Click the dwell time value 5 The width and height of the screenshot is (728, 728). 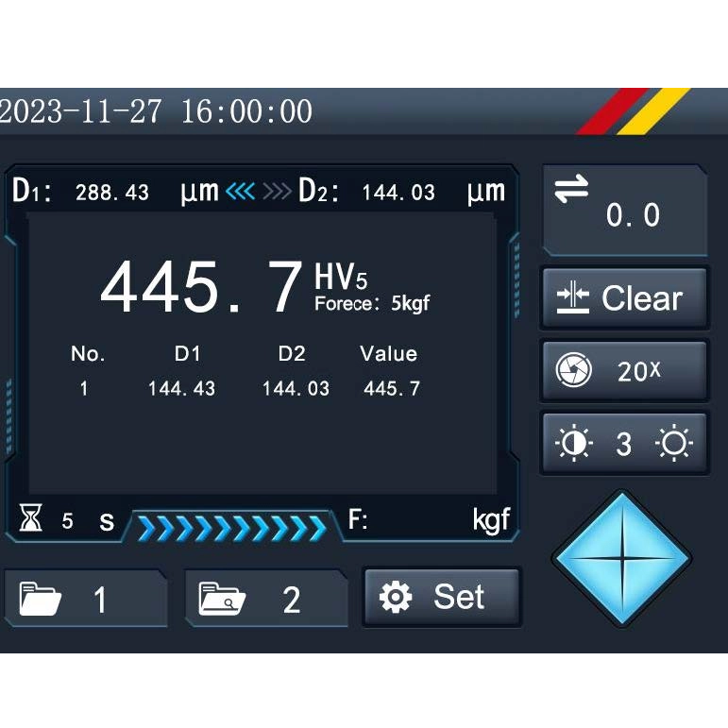click(x=67, y=520)
